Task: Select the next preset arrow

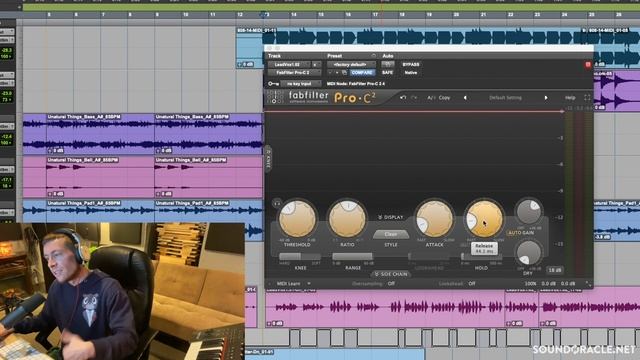Action: pos(546,98)
